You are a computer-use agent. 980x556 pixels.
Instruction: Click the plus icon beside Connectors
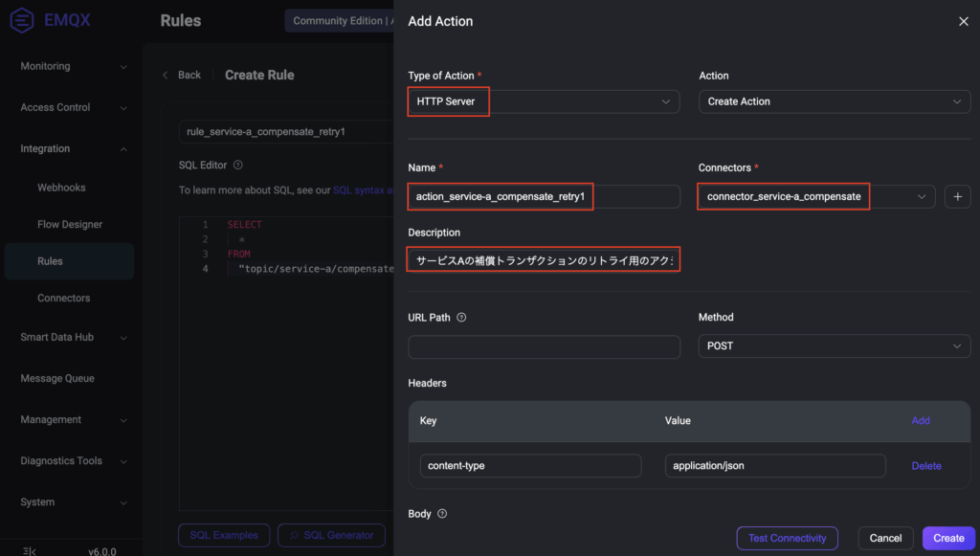pos(957,196)
